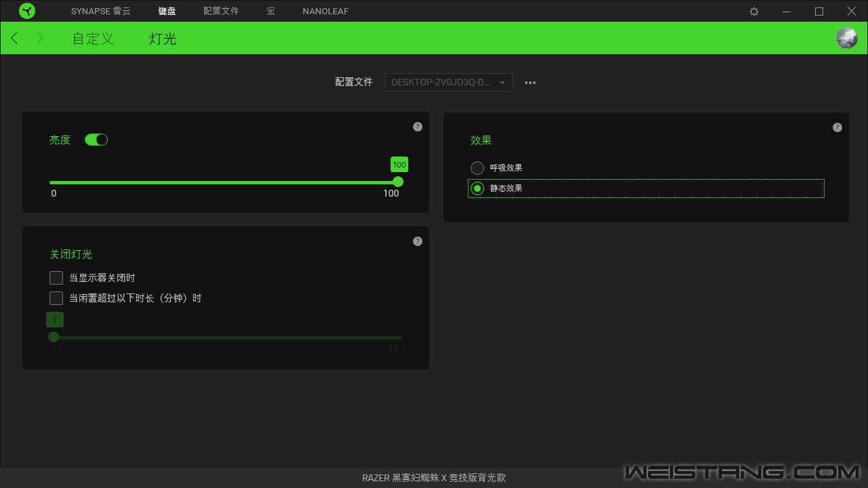Select the 呼吸效果 radio option
Viewport: 868px width, 488px height.
pyautogui.click(x=477, y=168)
